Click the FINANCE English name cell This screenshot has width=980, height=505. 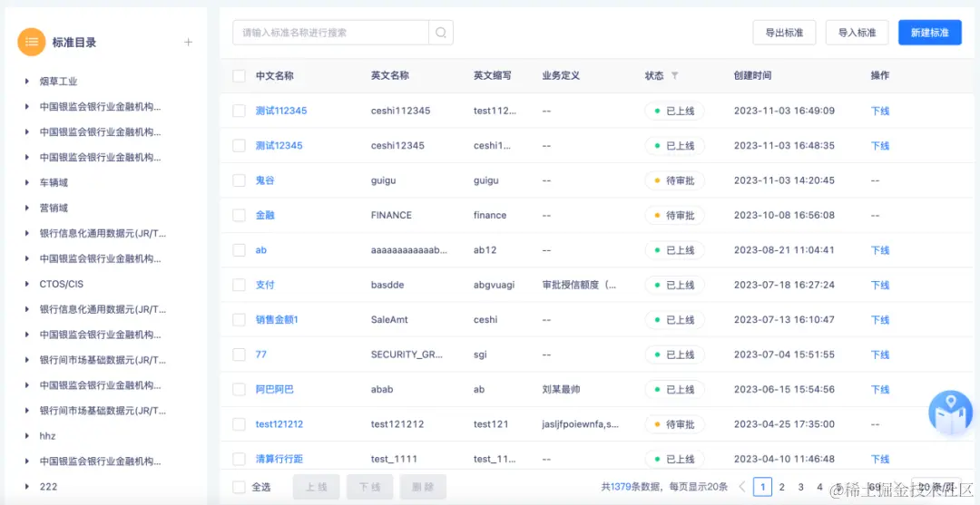391,216
